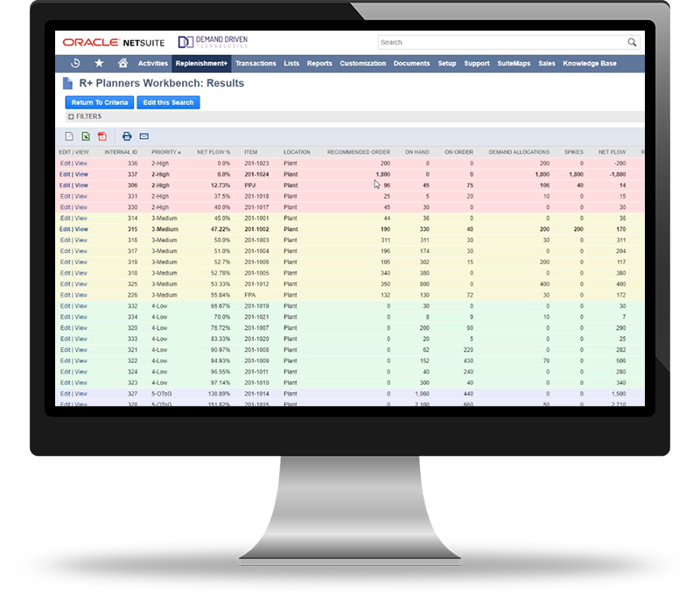
Task: Sort by NET FLOW % column header
Action: 213,152
